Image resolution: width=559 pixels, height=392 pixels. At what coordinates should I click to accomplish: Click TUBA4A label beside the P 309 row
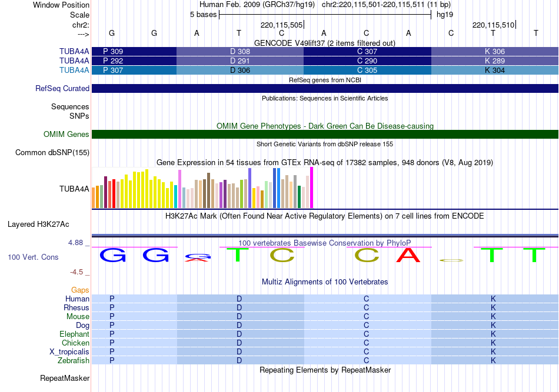point(74,51)
